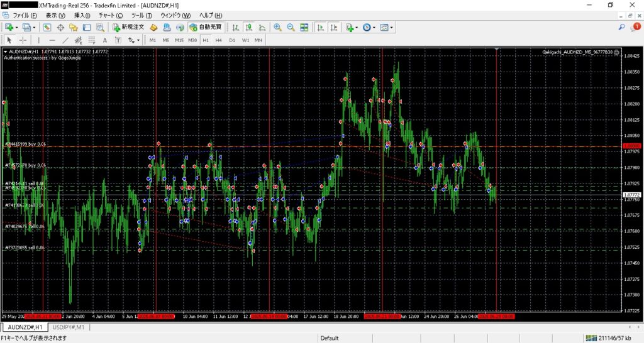Zoom in on the chart
This screenshot has width=644, height=343.
coord(277,28)
